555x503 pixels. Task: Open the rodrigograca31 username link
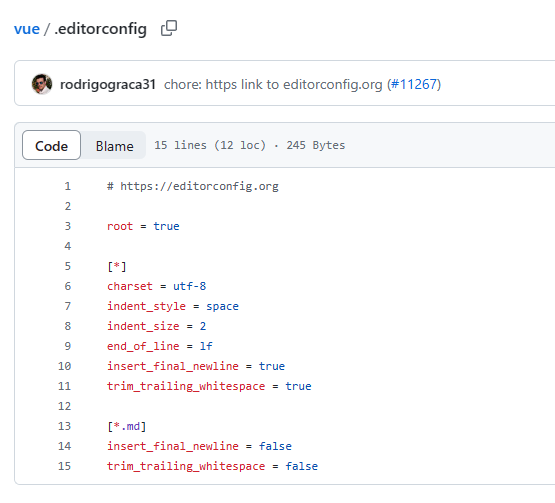(108, 84)
